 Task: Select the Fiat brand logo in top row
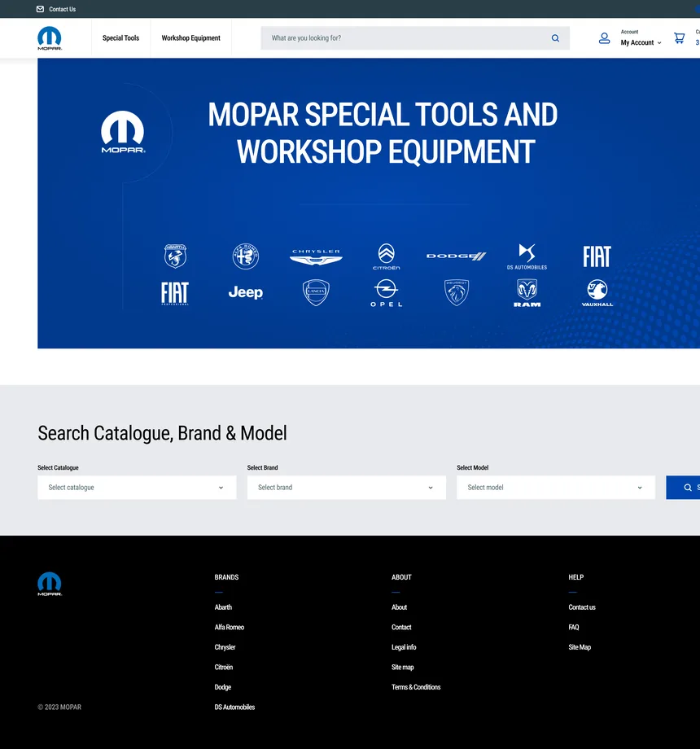pyautogui.click(x=597, y=256)
